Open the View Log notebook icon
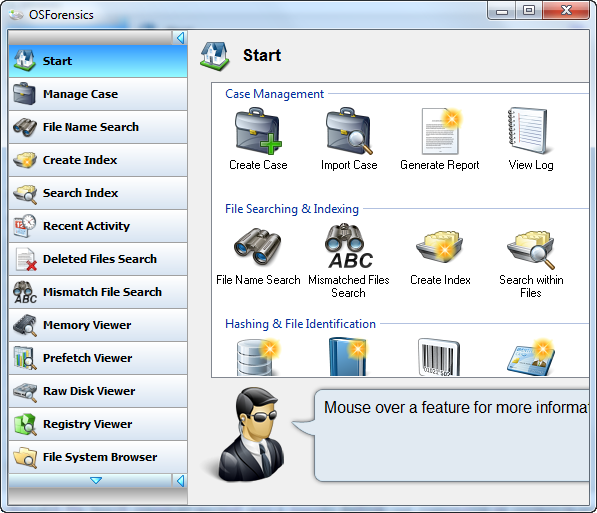This screenshot has height=513, width=597. 528,131
